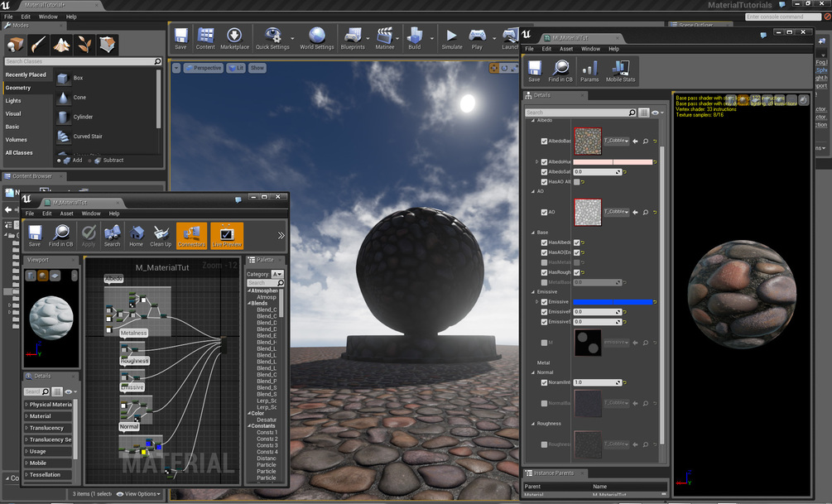This screenshot has height=504, width=832.
Task: Select Foliage mode icon in Modes panel
Action: point(84,45)
